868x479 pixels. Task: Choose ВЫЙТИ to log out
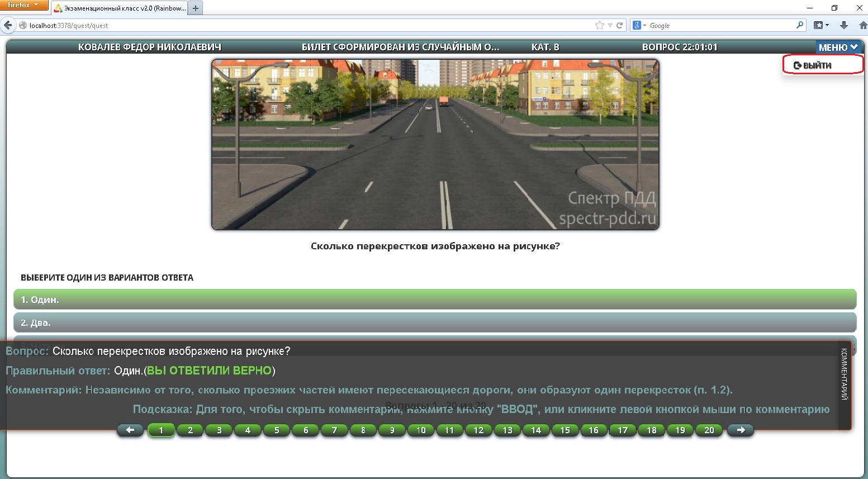pyautogui.click(x=823, y=65)
